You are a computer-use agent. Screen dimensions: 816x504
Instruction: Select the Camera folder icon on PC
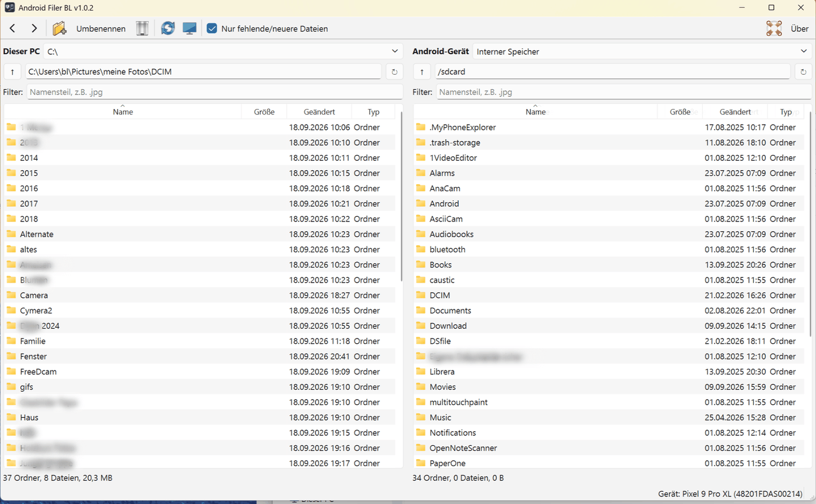pyautogui.click(x=11, y=295)
